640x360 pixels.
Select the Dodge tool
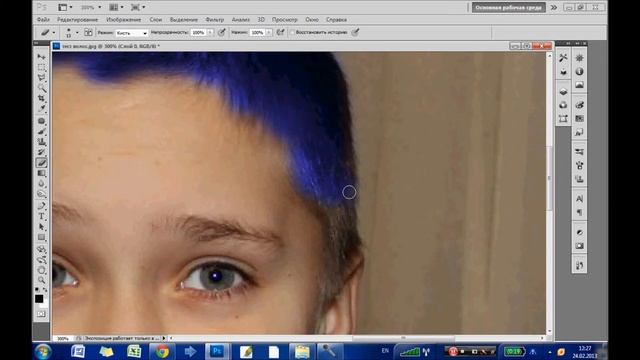pyautogui.click(x=41, y=194)
